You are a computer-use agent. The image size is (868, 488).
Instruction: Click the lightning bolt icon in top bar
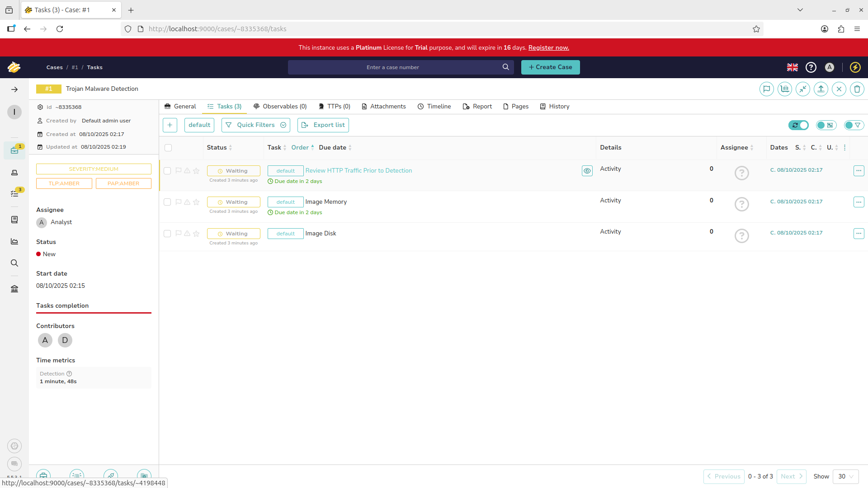[x=855, y=67]
